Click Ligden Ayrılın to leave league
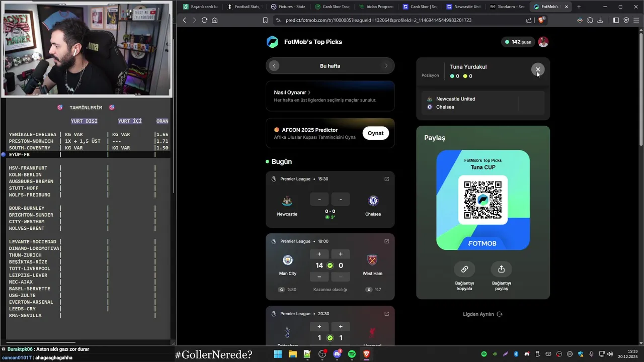The height and width of the screenshot is (362, 644). [x=482, y=314]
